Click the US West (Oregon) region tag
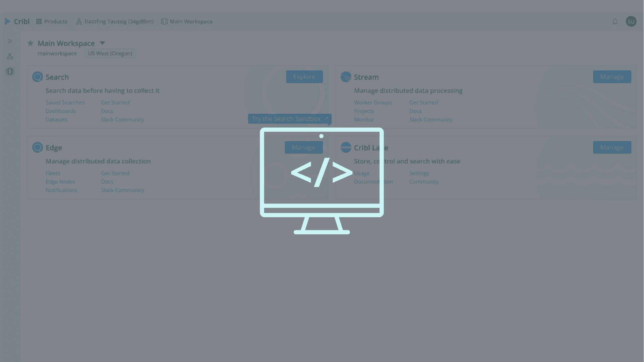This screenshot has height=362, width=644. pyautogui.click(x=110, y=53)
